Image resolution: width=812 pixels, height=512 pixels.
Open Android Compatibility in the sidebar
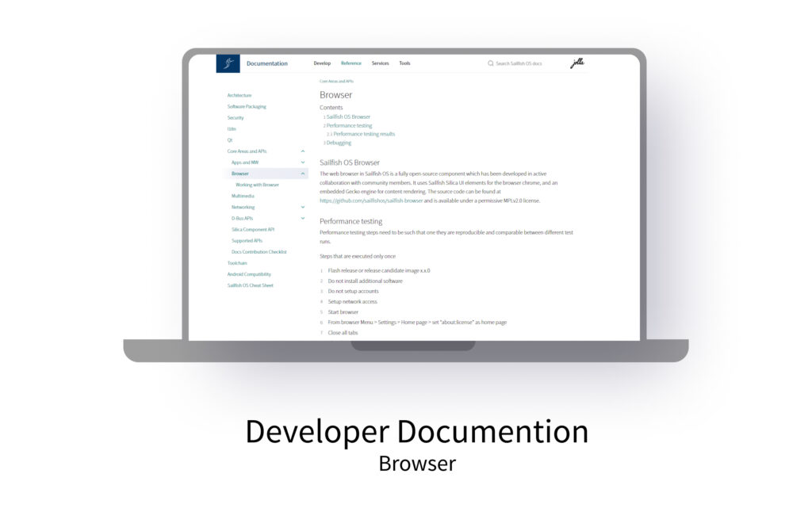pos(249,274)
